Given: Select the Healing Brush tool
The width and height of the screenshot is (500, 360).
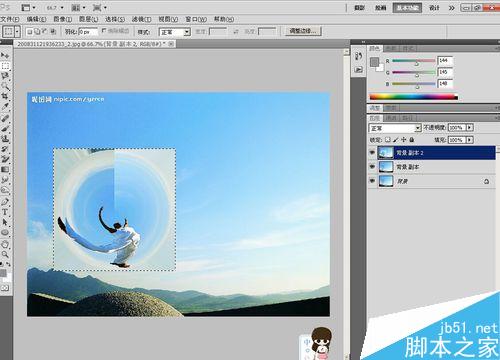Looking at the screenshot, I should [5, 118].
